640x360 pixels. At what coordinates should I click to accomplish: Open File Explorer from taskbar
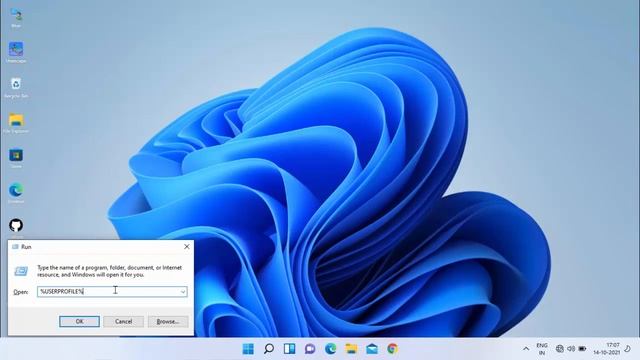coord(351,349)
